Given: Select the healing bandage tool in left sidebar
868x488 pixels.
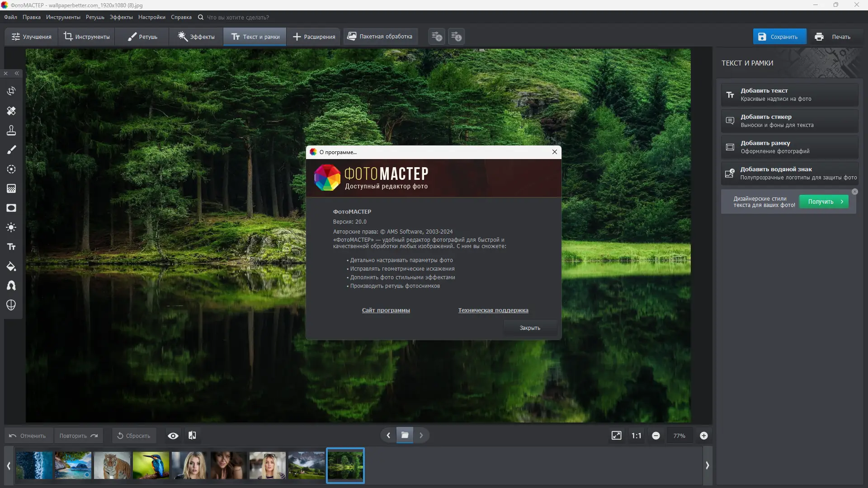Looking at the screenshot, I should (x=11, y=111).
